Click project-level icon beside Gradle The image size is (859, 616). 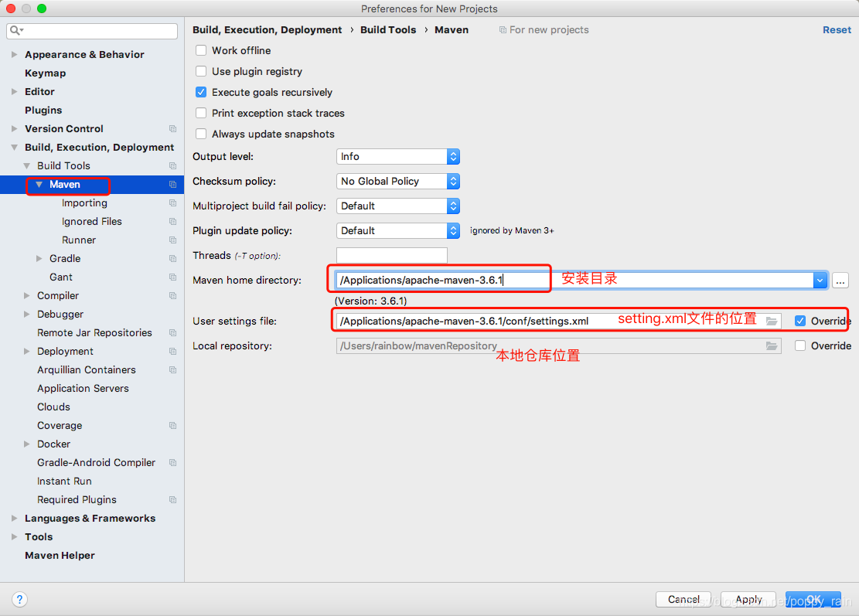point(172,258)
